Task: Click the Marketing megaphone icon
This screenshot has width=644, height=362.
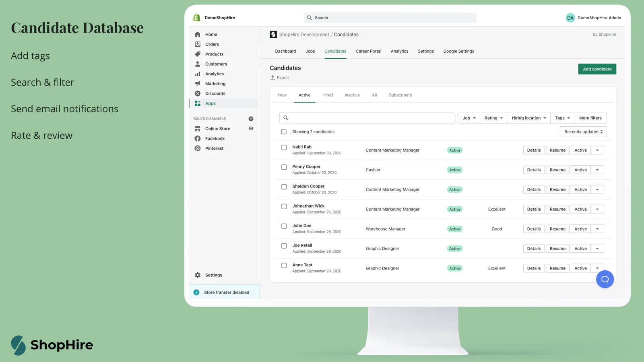Action: pos(198,84)
